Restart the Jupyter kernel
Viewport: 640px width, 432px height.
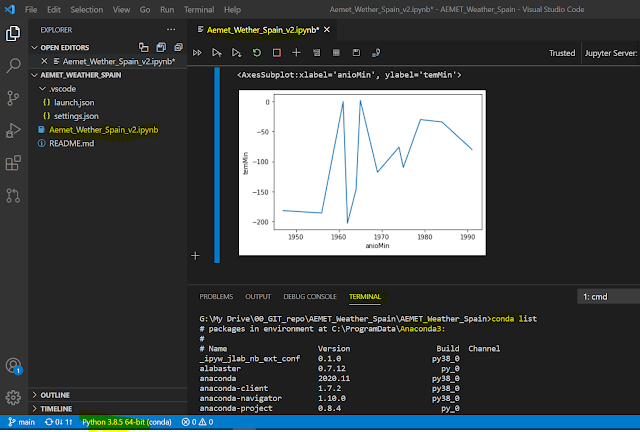pyautogui.click(x=257, y=53)
